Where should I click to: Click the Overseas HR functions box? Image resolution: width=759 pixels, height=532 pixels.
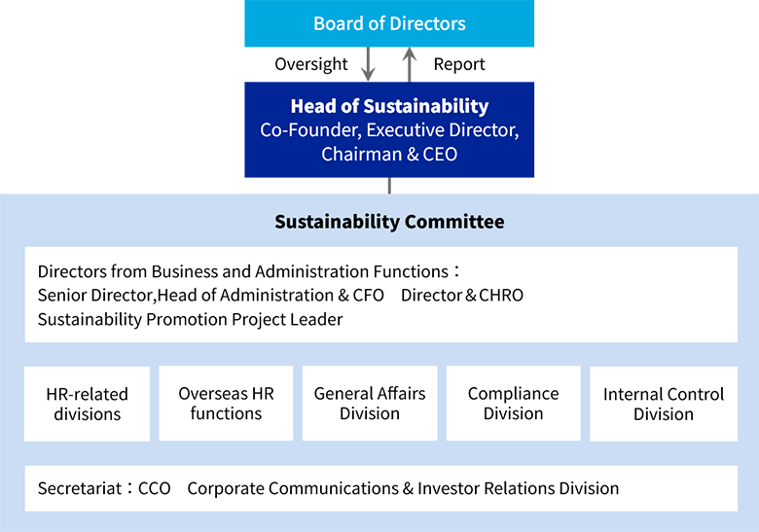tap(226, 404)
